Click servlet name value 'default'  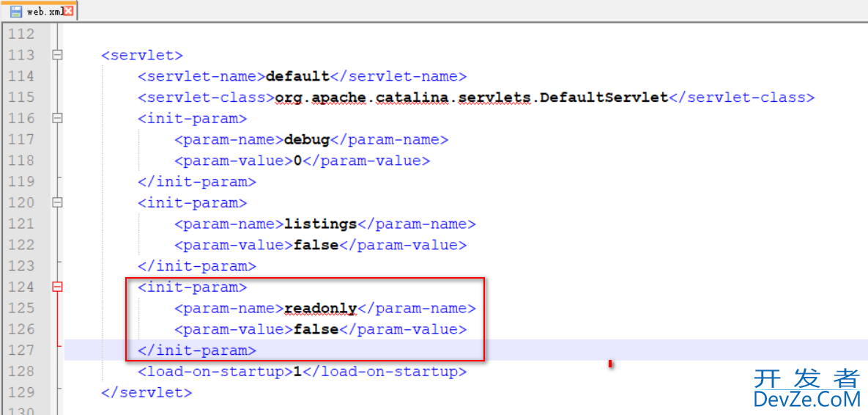pos(298,76)
